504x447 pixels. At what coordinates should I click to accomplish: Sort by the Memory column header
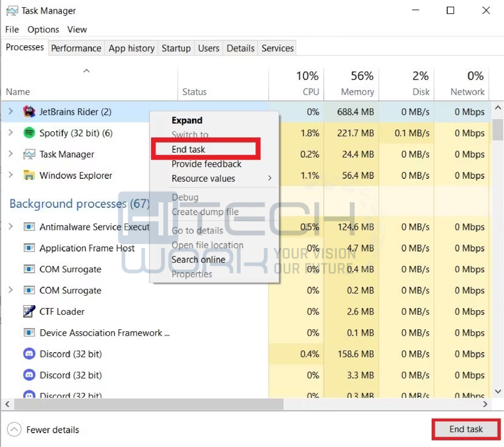pyautogui.click(x=351, y=83)
